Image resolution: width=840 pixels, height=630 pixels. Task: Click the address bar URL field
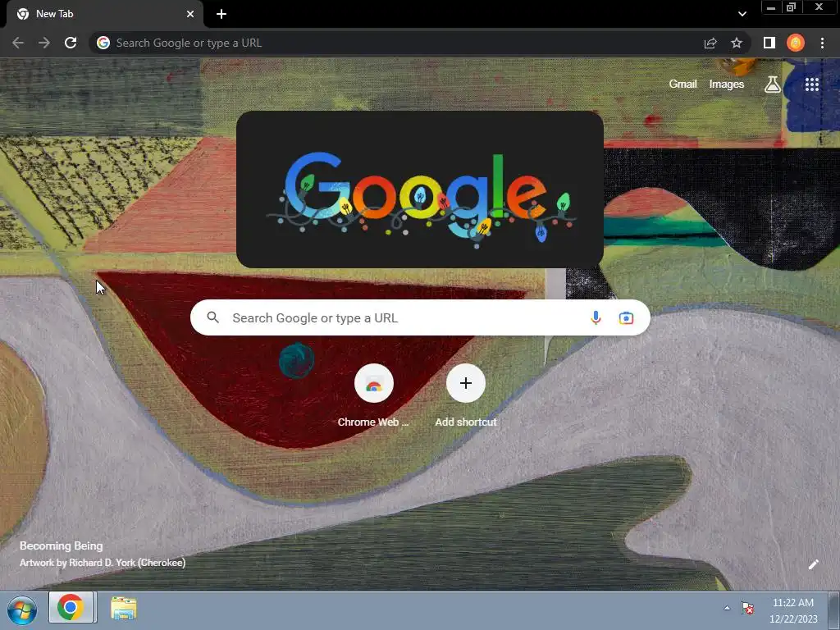click(x=396, y=43)
